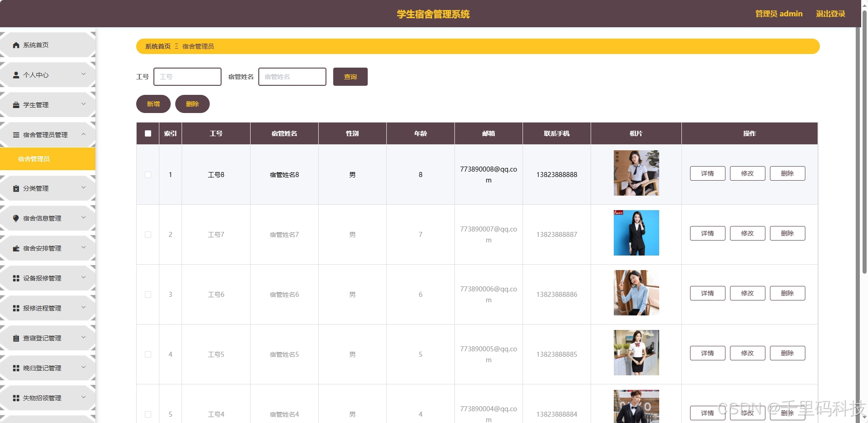Image resolution: width=868 pixels, height=423 pixels.
Task: Click the 工号 column header
Action: [216, 133]
